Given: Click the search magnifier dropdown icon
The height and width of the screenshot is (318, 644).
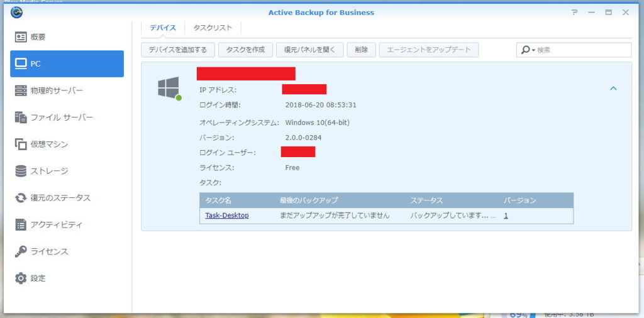Looking at the screenshot, I should coord(528,50).
